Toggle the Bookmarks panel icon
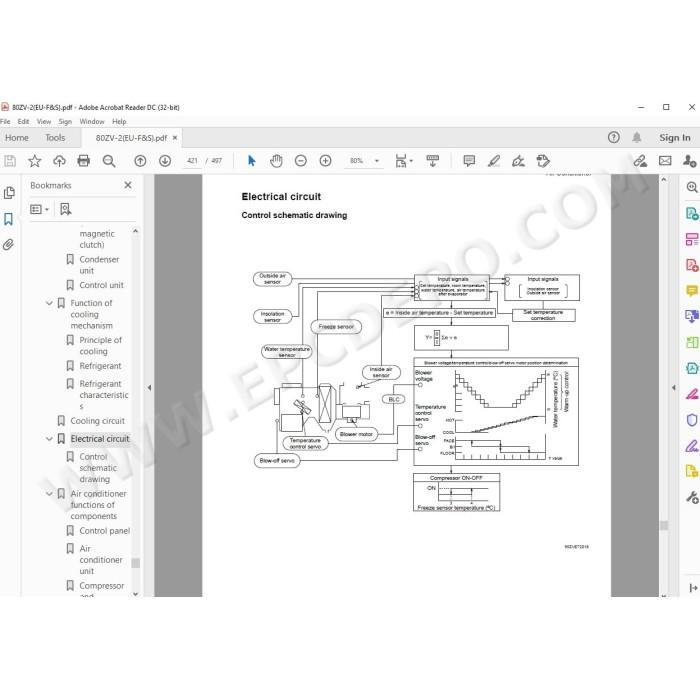The image size is (700, 700). tap(8, 219)
